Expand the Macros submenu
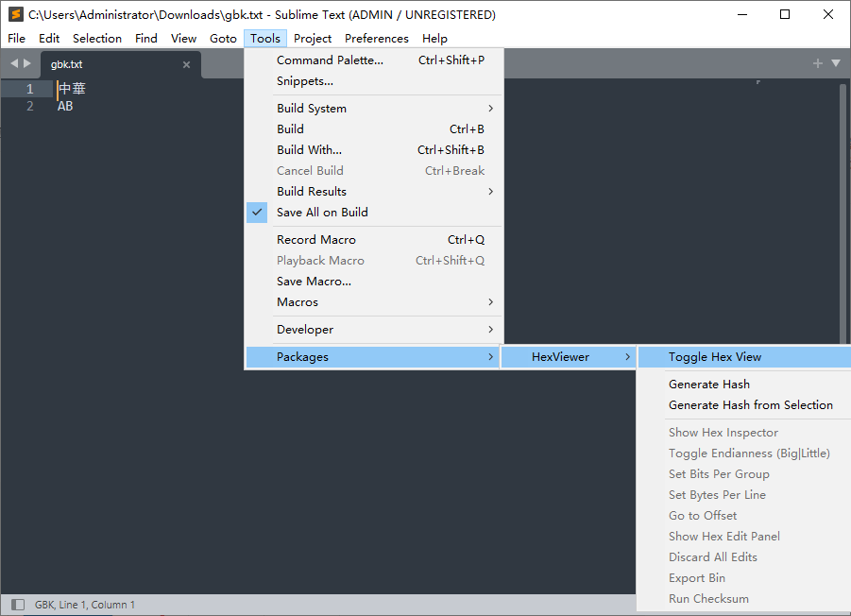The height and width of the screenshot is (616, 851). (x=374, y=302)
